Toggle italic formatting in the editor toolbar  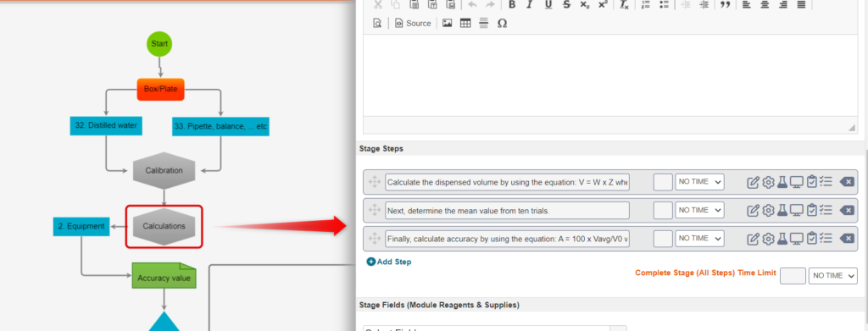click(529, 4)
